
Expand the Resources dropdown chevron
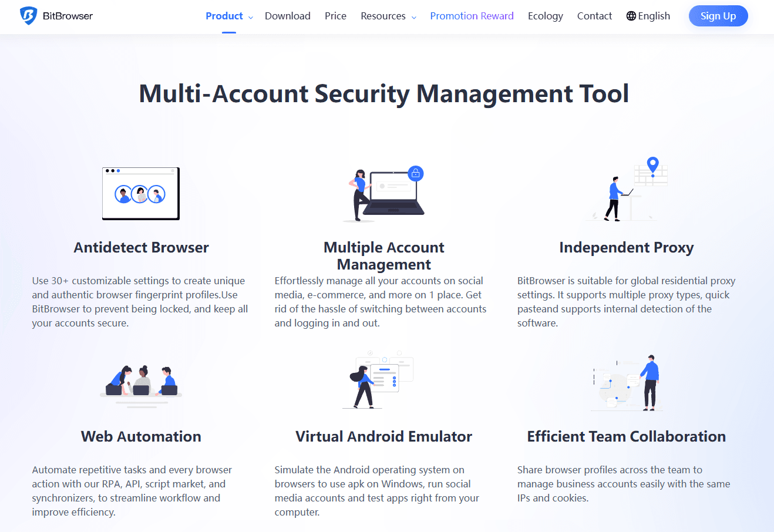pyautogui.click(x=414, y=18)
